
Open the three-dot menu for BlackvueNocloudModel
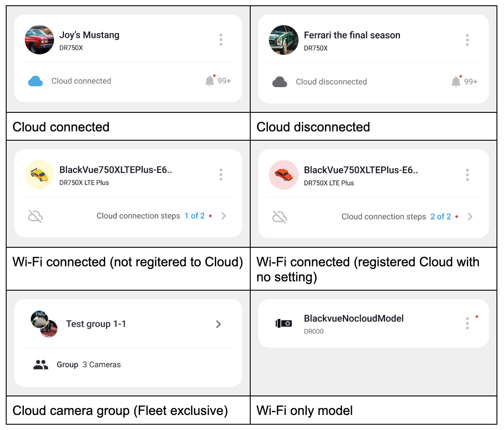467,323
